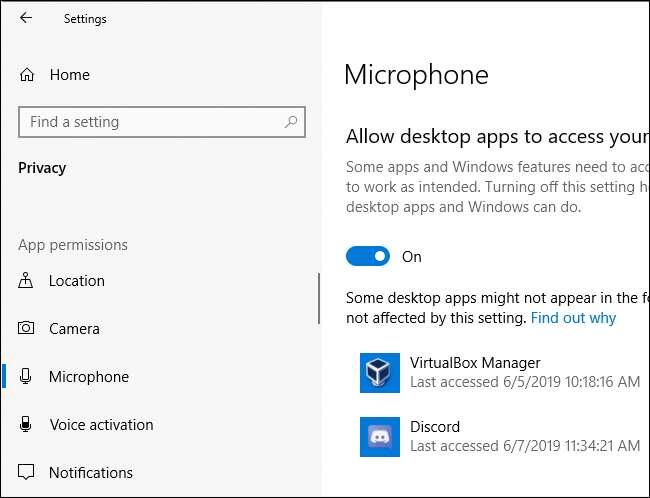650x498 pixels.
Task: Select Voice activation in sidebar
Action: (x=101, y=425)
